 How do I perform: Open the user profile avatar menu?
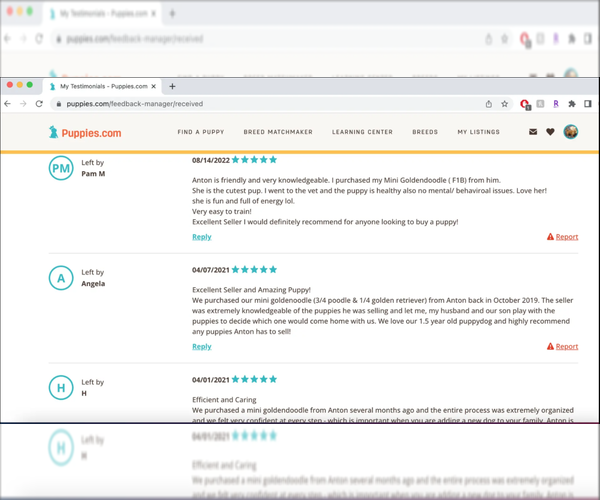coord(571,132)
